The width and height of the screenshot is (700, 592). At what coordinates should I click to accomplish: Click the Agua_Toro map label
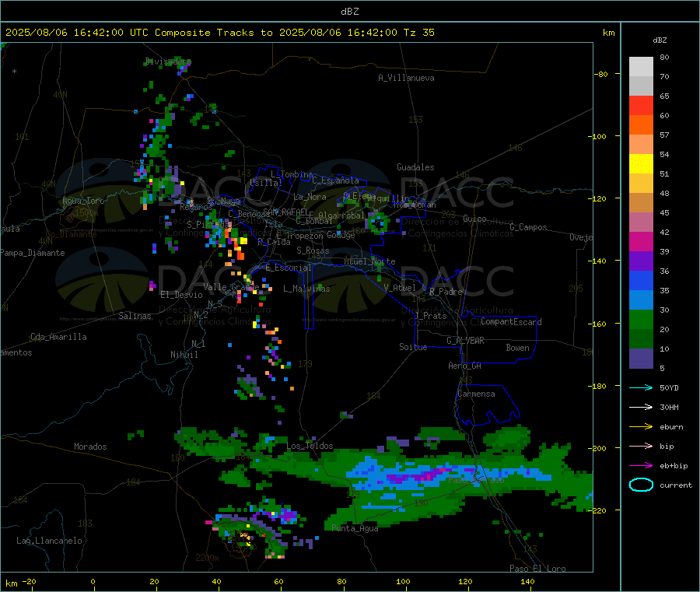pyautogui.click(x=83, y=201)
